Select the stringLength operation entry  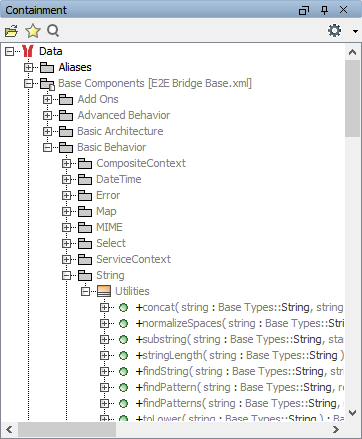pos(240,355)
